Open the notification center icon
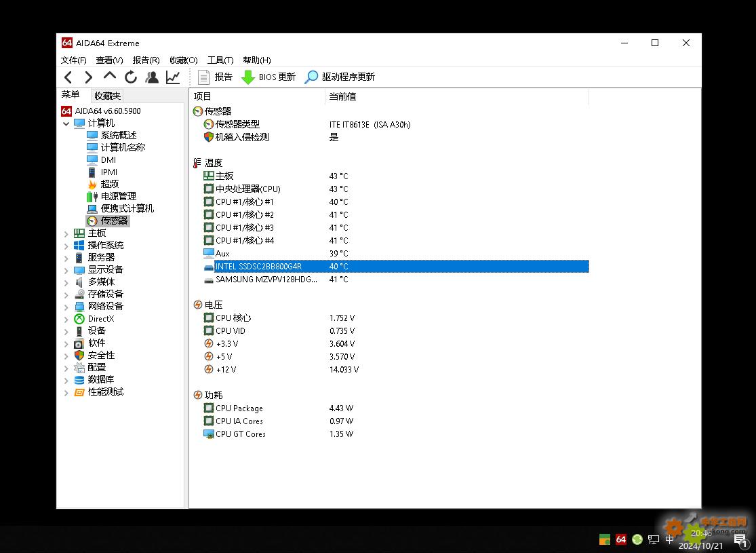 point(740,541)
